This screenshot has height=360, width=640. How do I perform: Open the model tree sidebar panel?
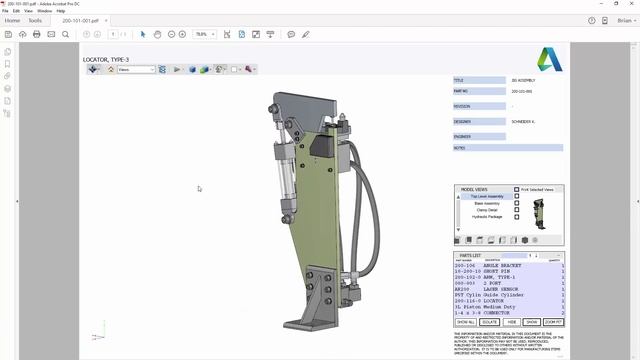pyautogui.click(x=7, y=113)
